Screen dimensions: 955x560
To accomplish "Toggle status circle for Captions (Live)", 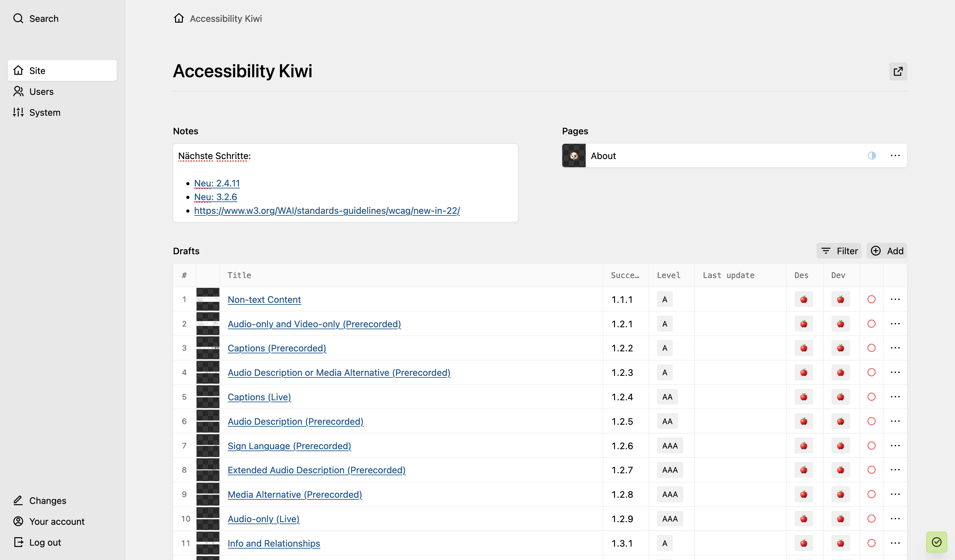I will tap(871, 397).
